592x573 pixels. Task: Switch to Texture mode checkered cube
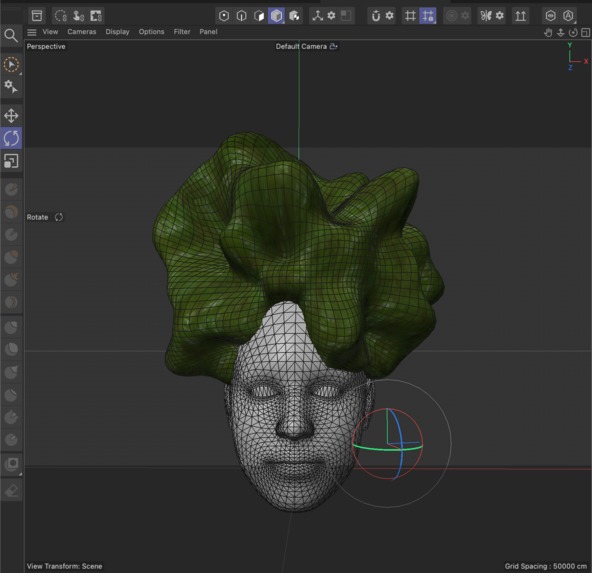[x=294, y=16]
